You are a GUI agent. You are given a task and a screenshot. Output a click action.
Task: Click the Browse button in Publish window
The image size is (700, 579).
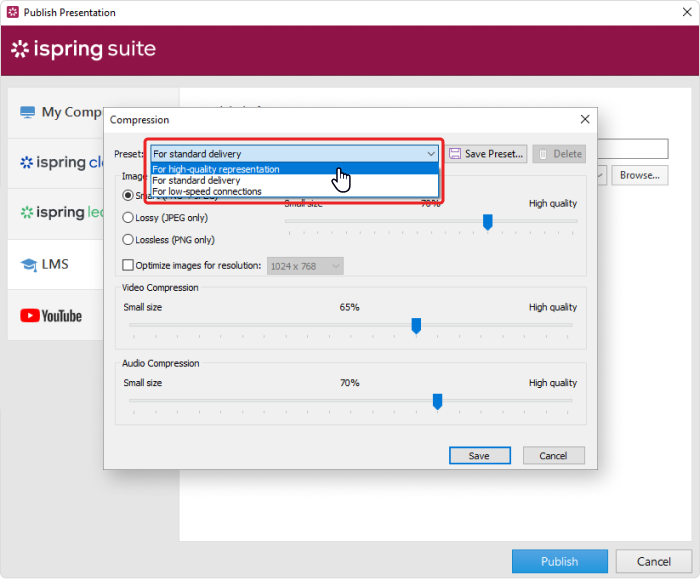pos(640,175)
